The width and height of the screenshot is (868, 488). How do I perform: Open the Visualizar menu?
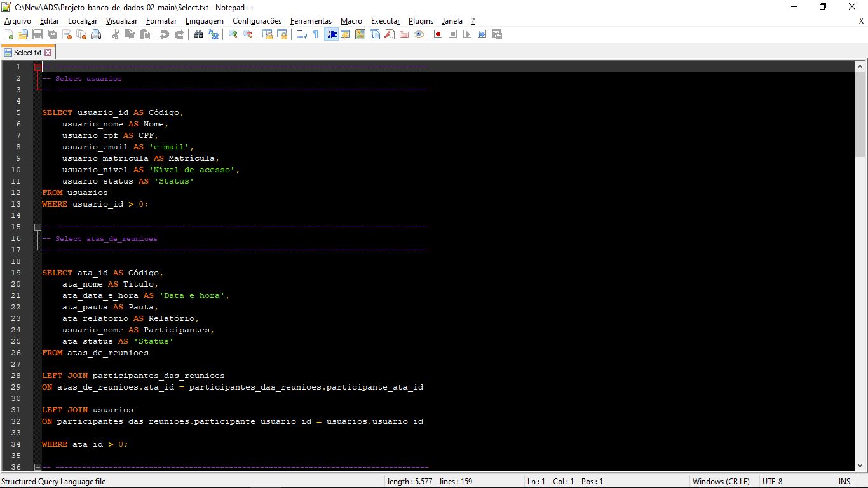point(121,21)
